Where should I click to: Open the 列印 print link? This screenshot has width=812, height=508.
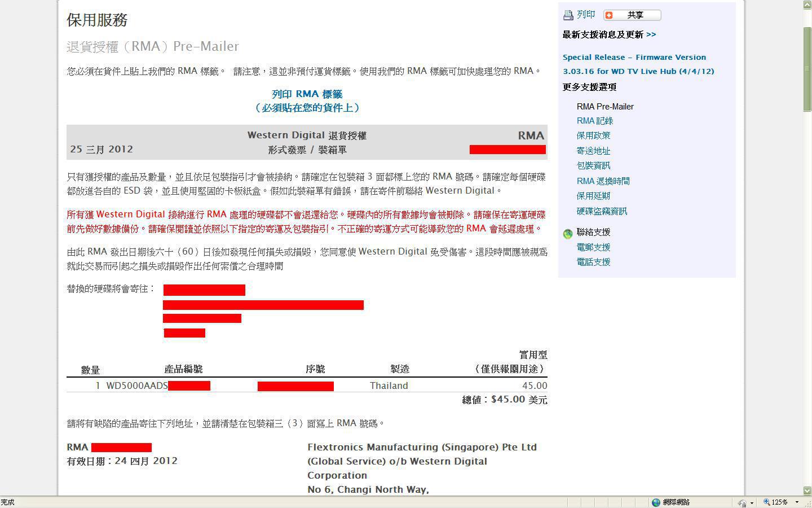(586, 15)
